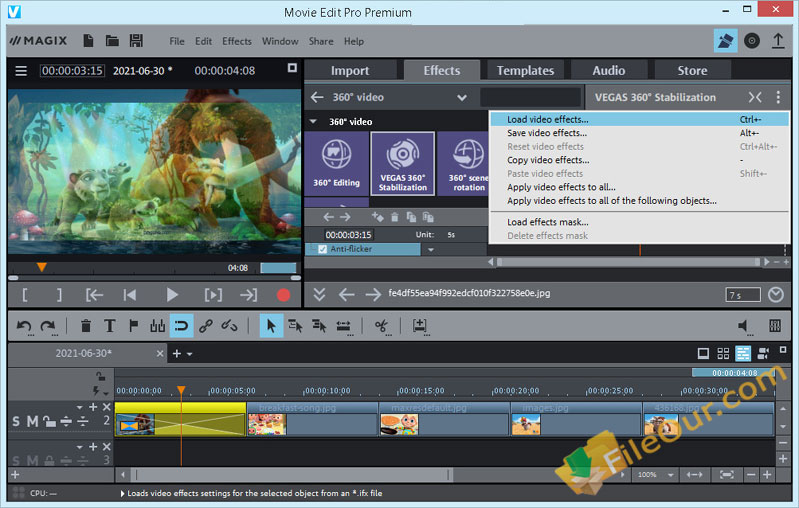This screenshot has width=799, height=508.
Task: Click the scissors split tool
Action: [381, 326]
